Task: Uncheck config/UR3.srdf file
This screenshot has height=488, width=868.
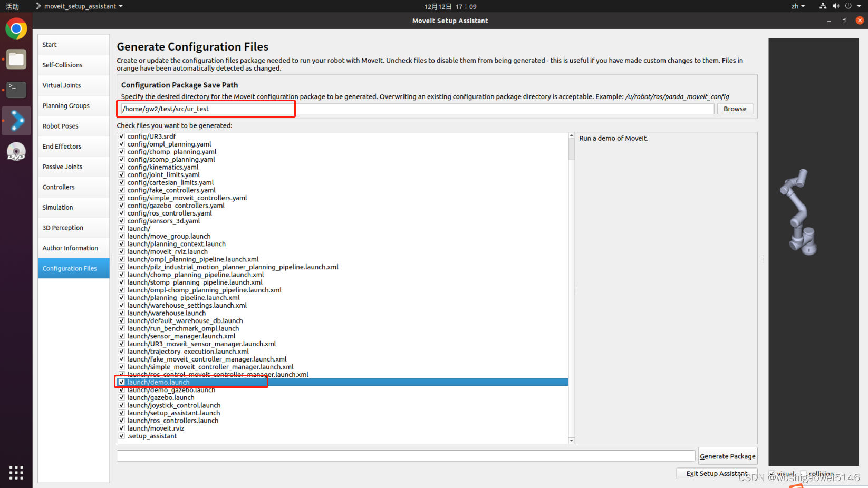Action: tap(122, 136)
